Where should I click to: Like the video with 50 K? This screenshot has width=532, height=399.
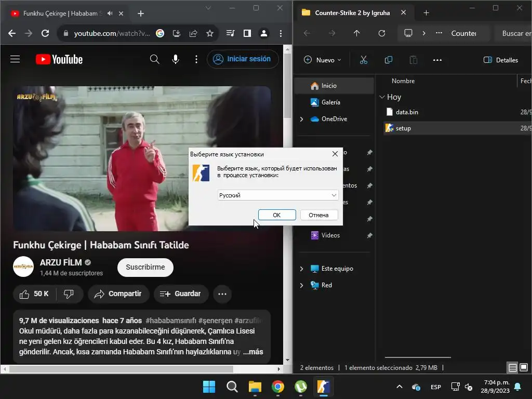coord(34,294)
